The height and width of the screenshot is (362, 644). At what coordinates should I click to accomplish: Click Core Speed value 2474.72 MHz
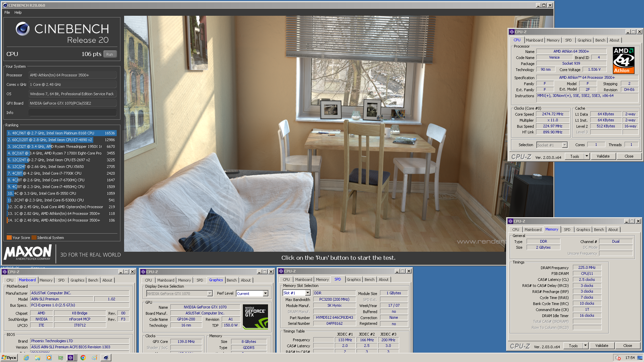(x=553, y=114)
